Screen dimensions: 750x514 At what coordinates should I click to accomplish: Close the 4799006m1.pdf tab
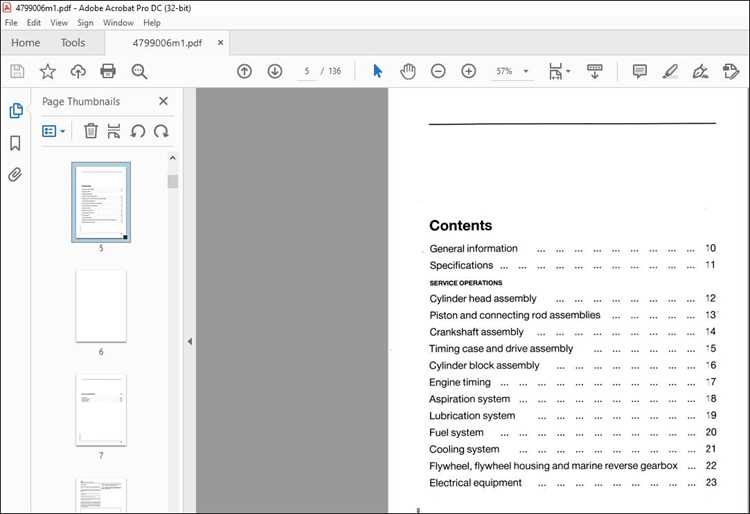pyautogui.click(x=221, y=43)
